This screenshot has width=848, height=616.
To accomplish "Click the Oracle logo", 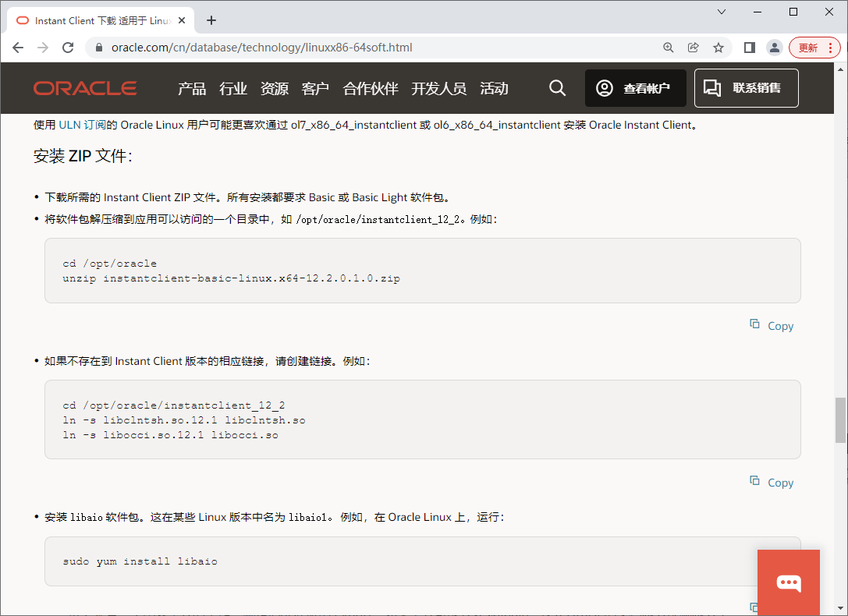I will [85, 88].
